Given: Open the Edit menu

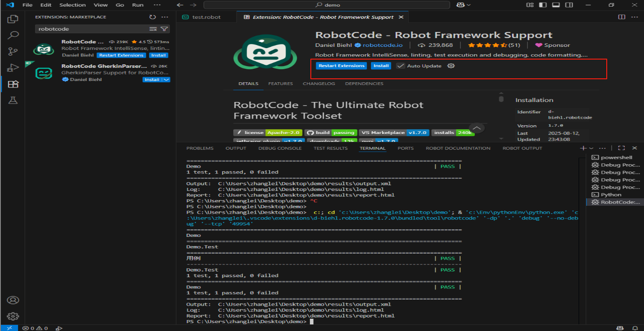Looking at the screenshot, I should pyautogui.click(x=46, y=5).
